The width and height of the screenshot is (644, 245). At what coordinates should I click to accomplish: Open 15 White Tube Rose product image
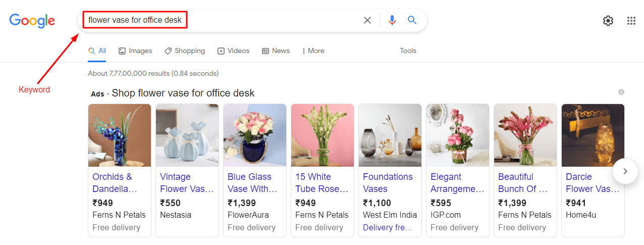coord(323,135)
